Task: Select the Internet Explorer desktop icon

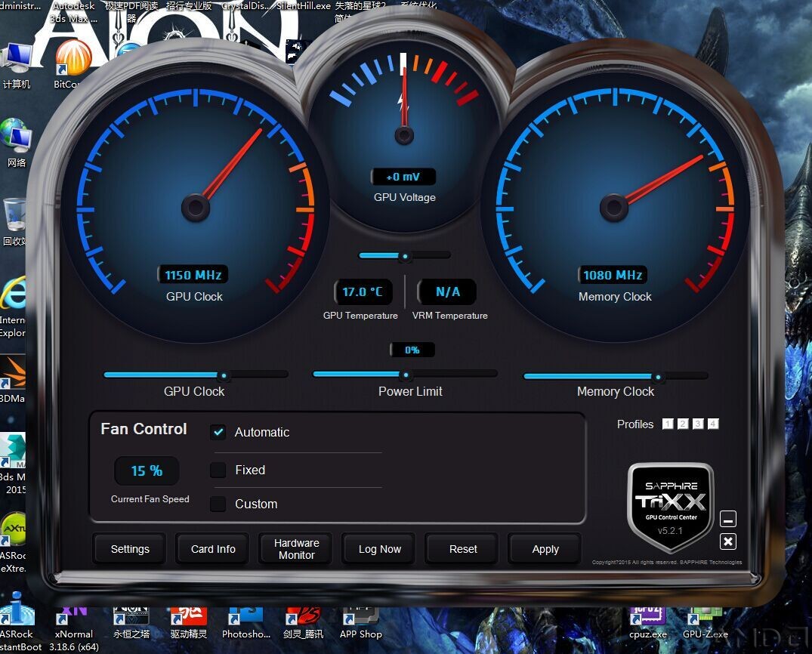Action: [x=13, y=307]
